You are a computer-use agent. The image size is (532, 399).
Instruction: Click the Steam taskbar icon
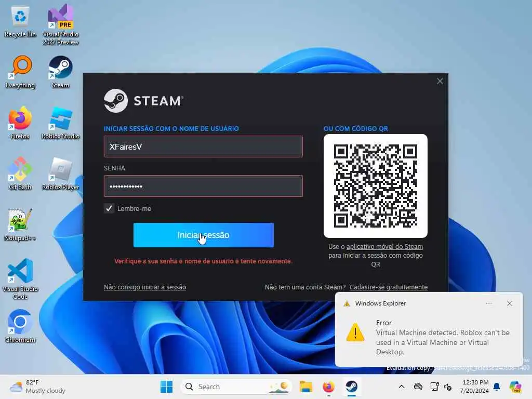[x=352, y=387]
